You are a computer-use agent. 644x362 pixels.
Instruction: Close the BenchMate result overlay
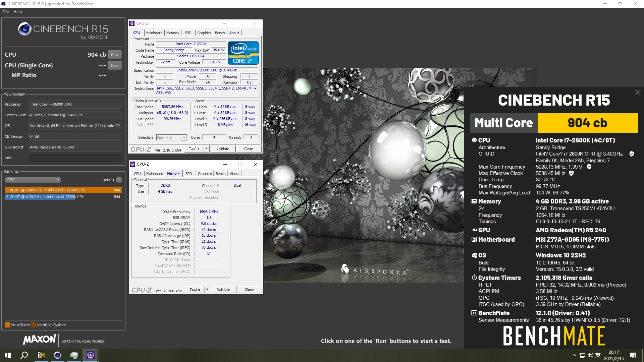click(638, 93)
